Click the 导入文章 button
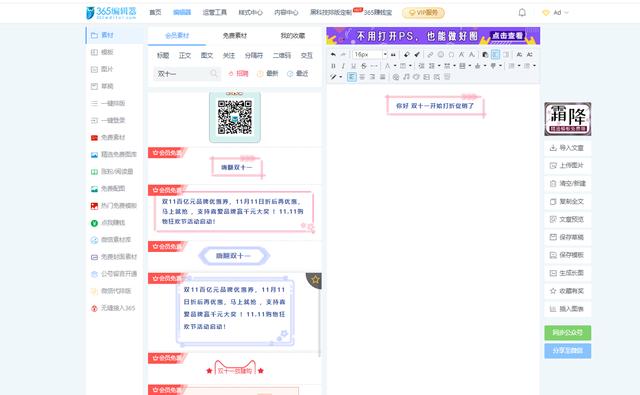 [567, 148]
